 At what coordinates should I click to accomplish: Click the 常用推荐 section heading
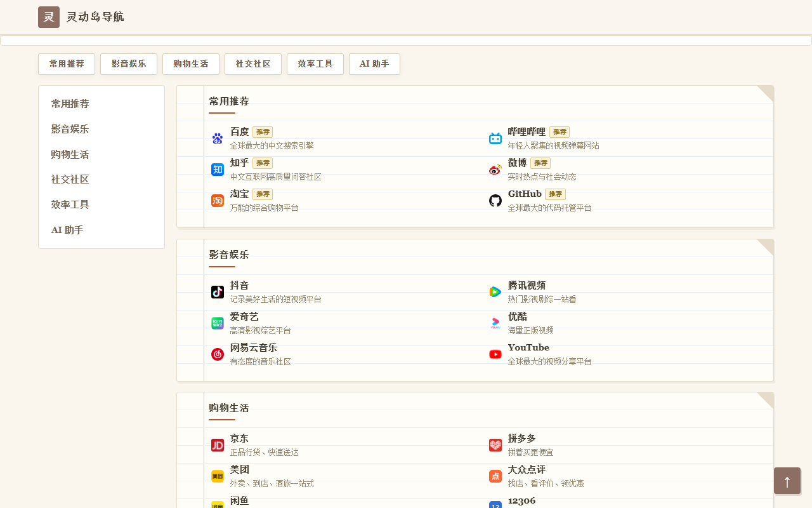click(229, 102)
